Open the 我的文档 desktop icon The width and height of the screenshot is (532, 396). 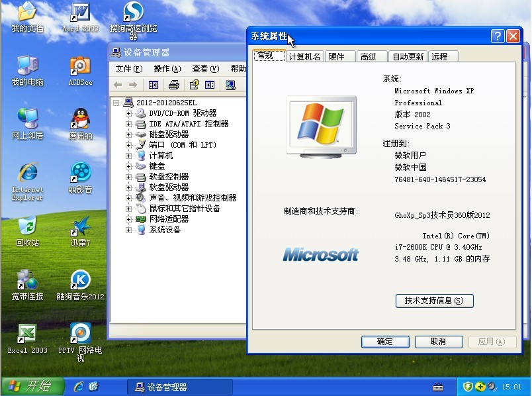coord(27,17)
